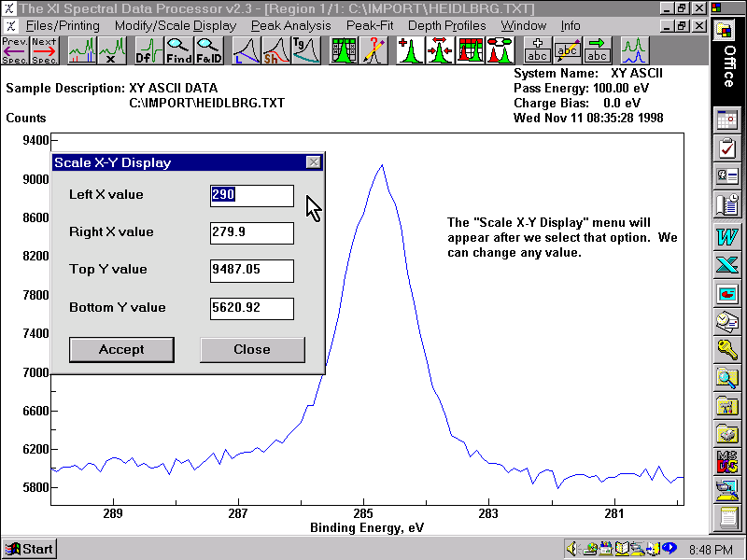Click the Top Y value input field
Image resolution: width=747 pixels, height=560 pixels.
pos(252,271)
